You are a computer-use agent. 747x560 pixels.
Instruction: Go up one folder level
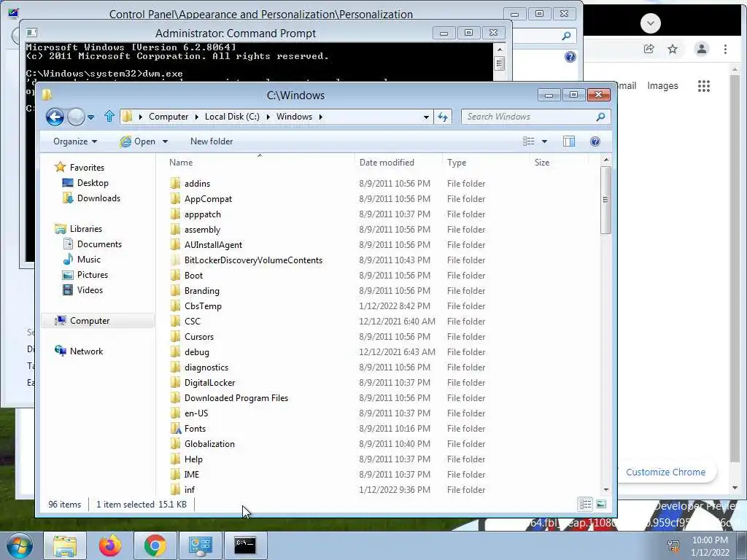(x=109, y=116)
